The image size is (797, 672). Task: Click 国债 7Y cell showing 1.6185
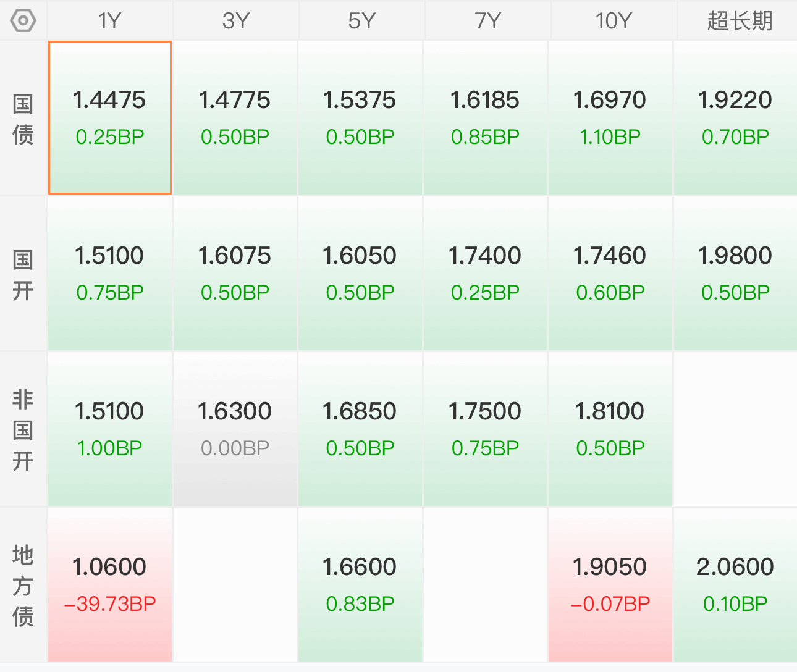tap(485, 117)
